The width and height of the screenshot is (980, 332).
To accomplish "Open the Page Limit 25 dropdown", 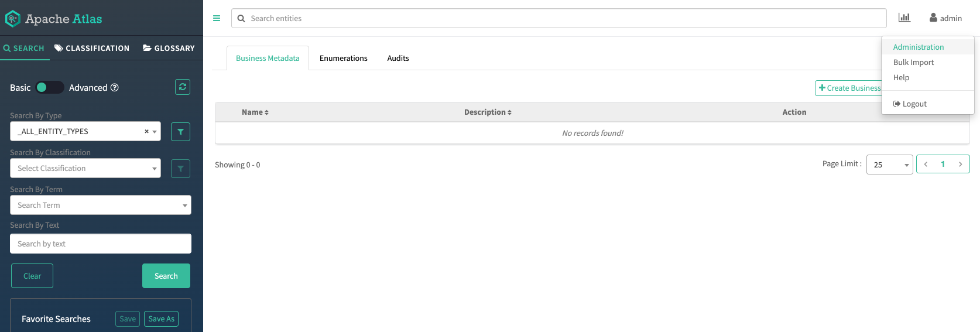I will (889, 165).
